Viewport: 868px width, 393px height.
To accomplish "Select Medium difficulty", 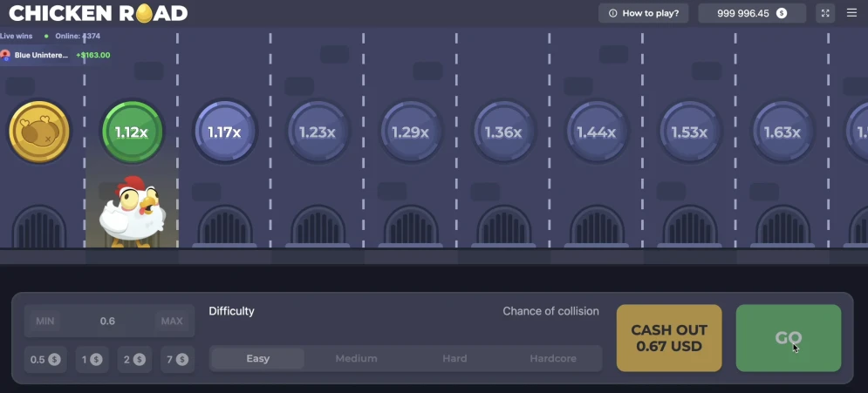I will [x=356, y=358].
